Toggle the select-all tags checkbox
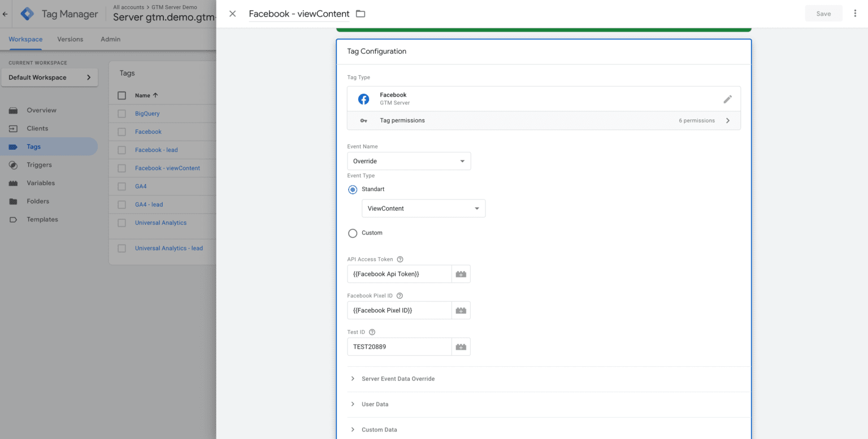The image size is (868, 439). tap(121, 95)
